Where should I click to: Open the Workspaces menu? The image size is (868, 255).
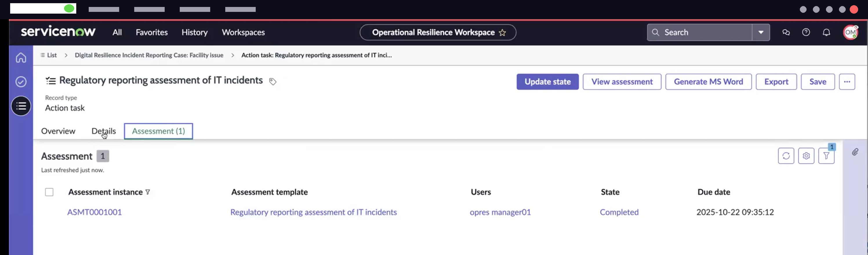coord(243,32)
